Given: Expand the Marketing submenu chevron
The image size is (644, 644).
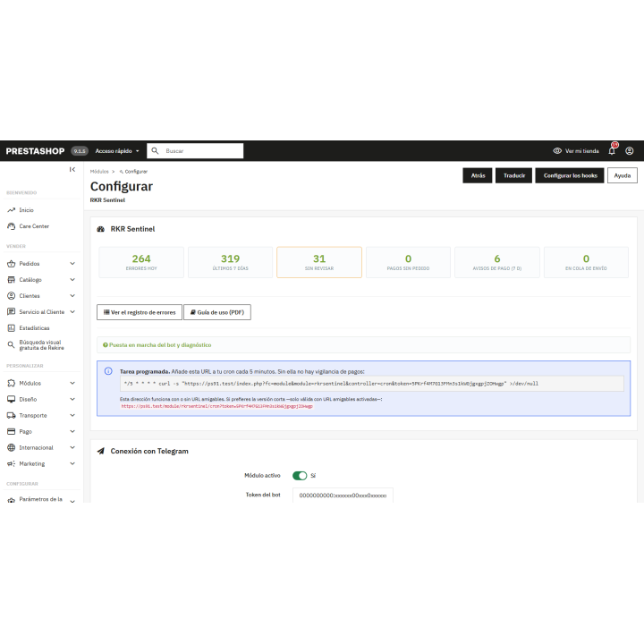Looking at the screenshot, I should click(x=72, y=463).
